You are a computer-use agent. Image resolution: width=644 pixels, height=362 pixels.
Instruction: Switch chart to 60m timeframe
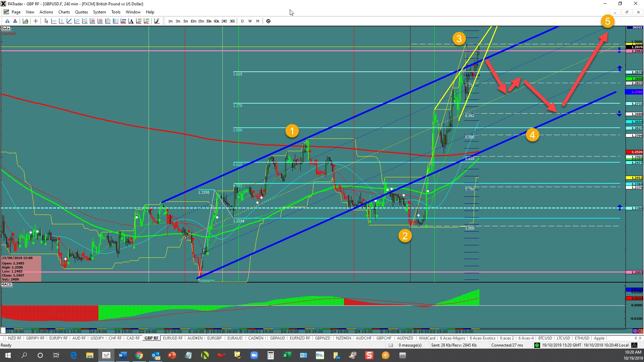point(216,21)
